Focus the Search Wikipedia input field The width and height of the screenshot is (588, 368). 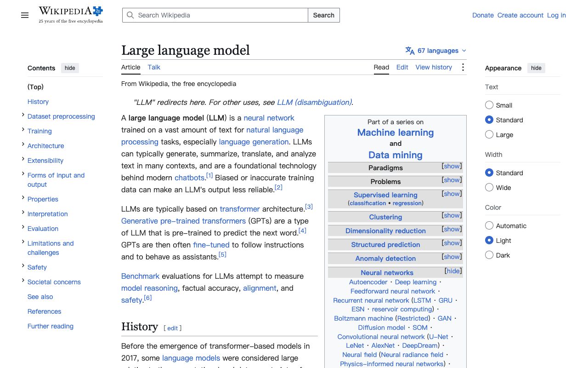[x=215, y=15]
